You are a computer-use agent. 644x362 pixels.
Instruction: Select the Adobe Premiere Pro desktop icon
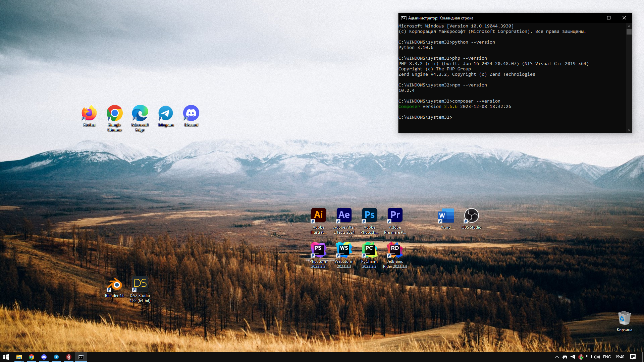coord(395,221)
